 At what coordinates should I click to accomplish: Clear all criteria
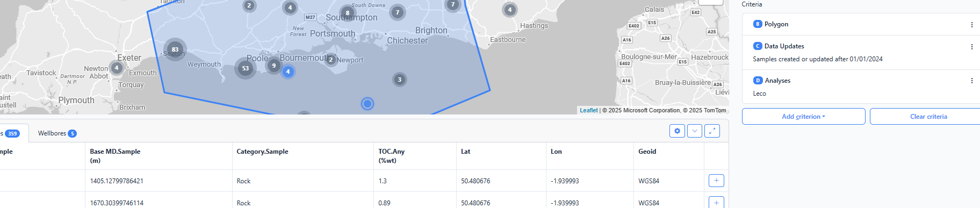(928, 117)
